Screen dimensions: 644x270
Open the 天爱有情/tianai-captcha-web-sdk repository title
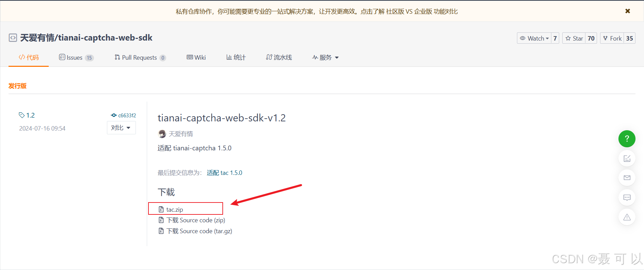86,37
